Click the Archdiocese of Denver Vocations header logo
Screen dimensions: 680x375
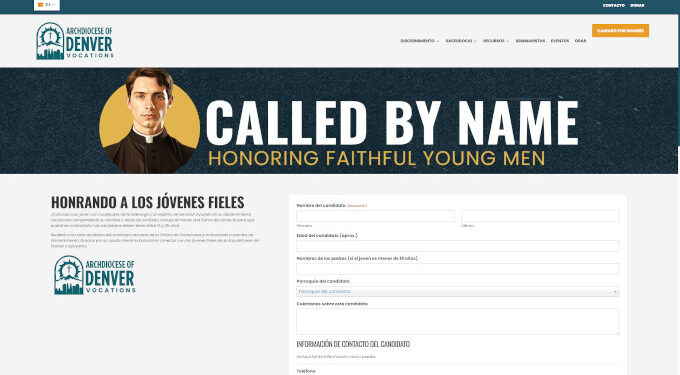pyautogui.click(x=75, y=41)
